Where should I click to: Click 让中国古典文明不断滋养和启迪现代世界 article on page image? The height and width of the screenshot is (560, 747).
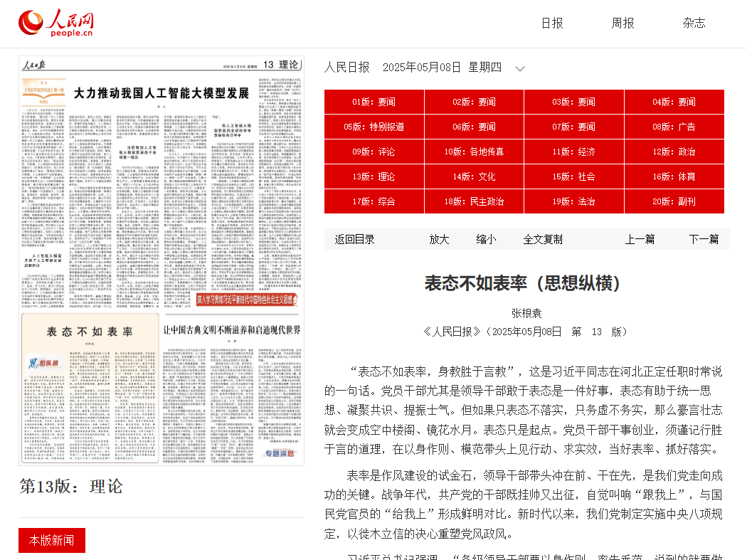[x=232, y=330]
